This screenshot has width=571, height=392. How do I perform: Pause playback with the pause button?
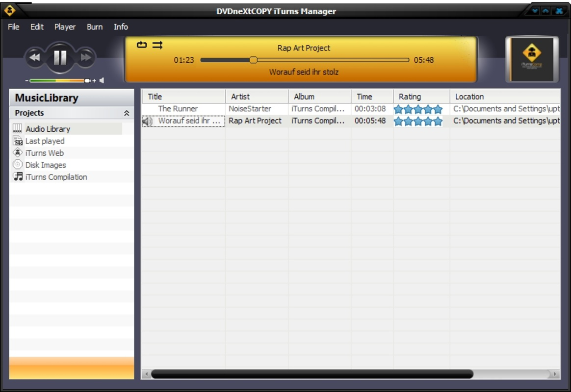[x=60, y=57]
